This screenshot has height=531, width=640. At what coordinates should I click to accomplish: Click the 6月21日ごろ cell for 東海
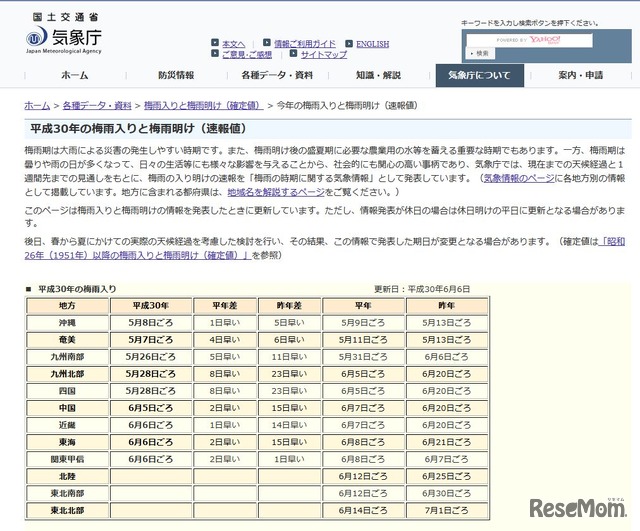tap(447, 442)
